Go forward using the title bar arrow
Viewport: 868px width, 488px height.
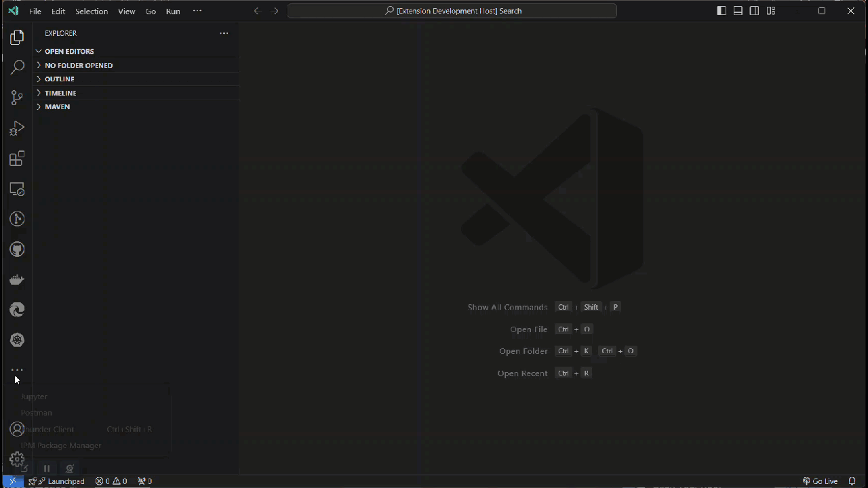pyautogui.click(x=275, y=11)
